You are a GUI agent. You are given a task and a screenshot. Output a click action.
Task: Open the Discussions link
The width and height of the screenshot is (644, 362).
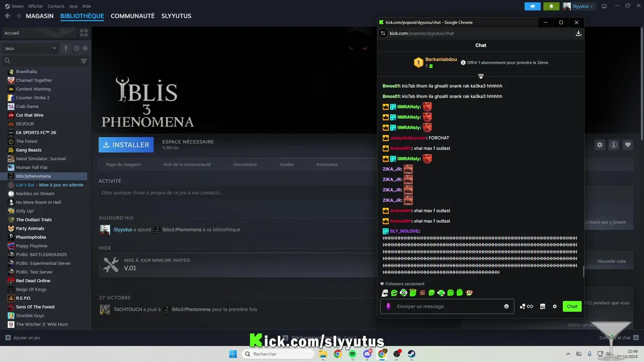(245, 164)
